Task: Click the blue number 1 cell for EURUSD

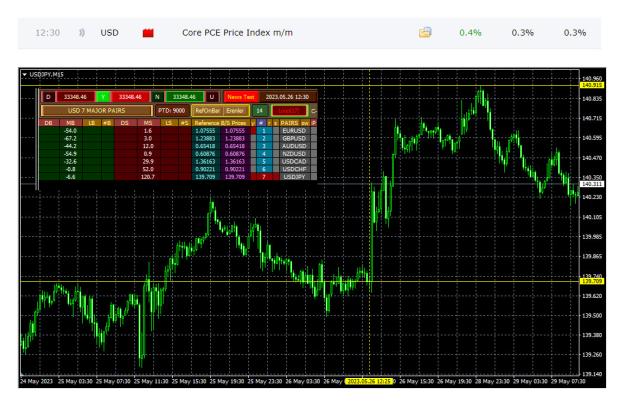Action: coord(264,131)
